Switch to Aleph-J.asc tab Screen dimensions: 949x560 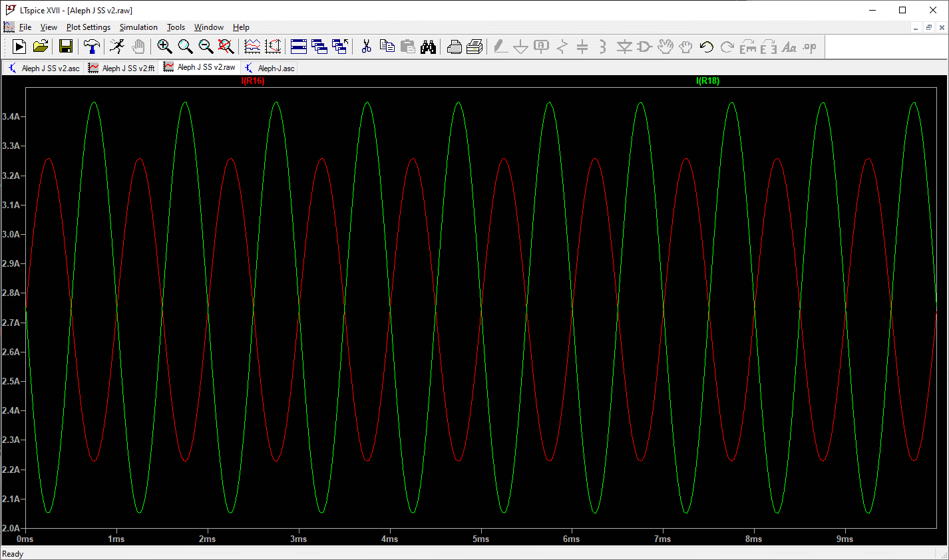click(269, 68)
